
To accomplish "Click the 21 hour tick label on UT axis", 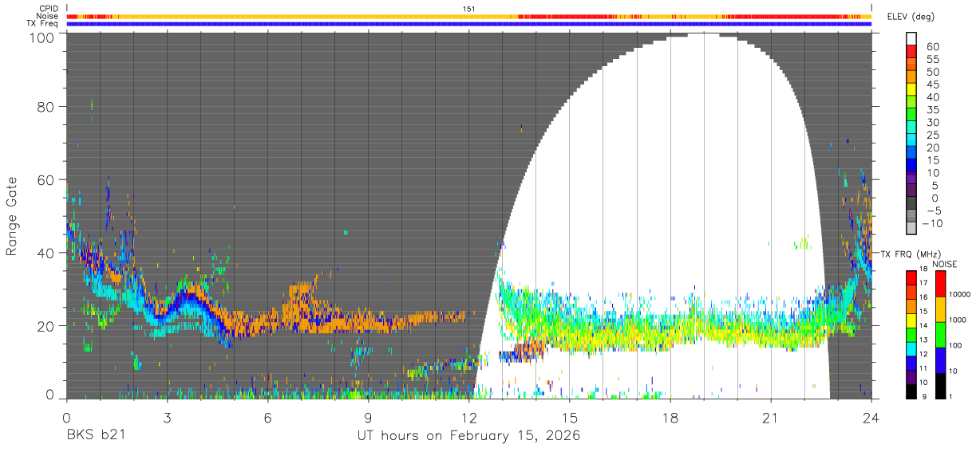I will [x=770, y=417].
